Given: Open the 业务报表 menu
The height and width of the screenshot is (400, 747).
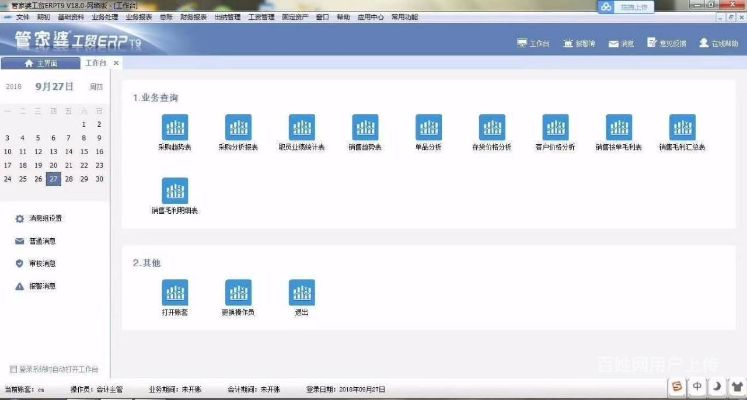Looking at the screenshot, I should (139, 17).
